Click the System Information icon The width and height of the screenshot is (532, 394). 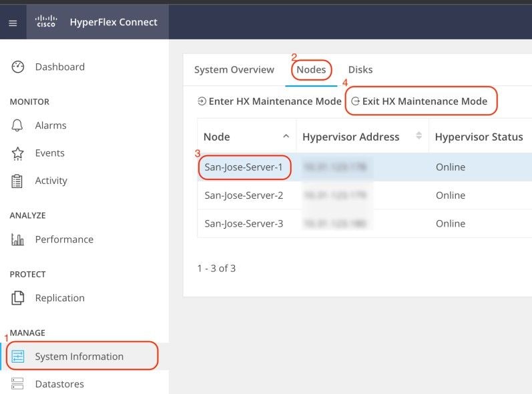click(17, 357)
